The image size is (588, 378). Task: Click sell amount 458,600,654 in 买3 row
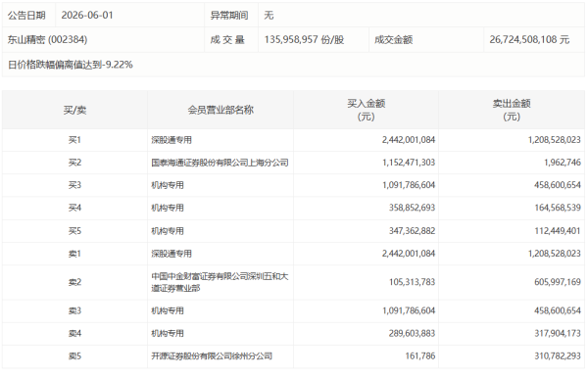558,185
